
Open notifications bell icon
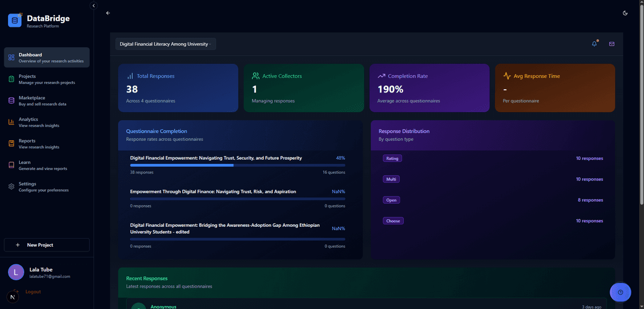click(595, 44)
